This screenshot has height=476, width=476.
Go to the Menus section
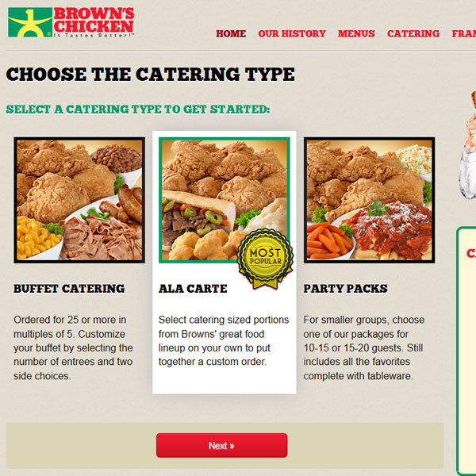pyautogui.click(x=356, y=33)
